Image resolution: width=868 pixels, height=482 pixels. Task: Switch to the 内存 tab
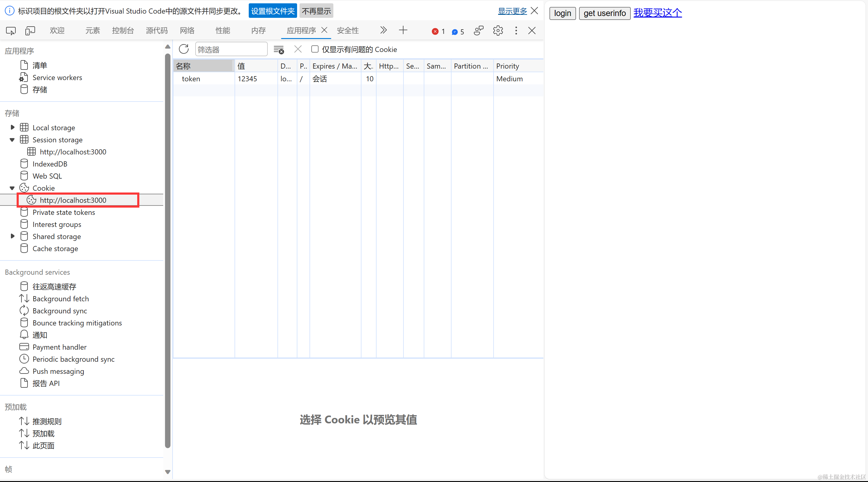258,31
